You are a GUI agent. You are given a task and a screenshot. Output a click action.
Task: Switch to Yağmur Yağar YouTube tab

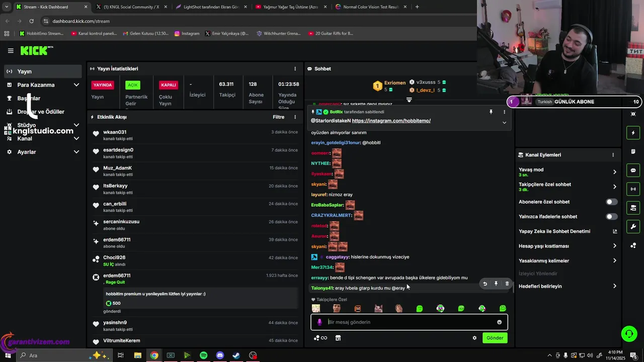[291, 7]
